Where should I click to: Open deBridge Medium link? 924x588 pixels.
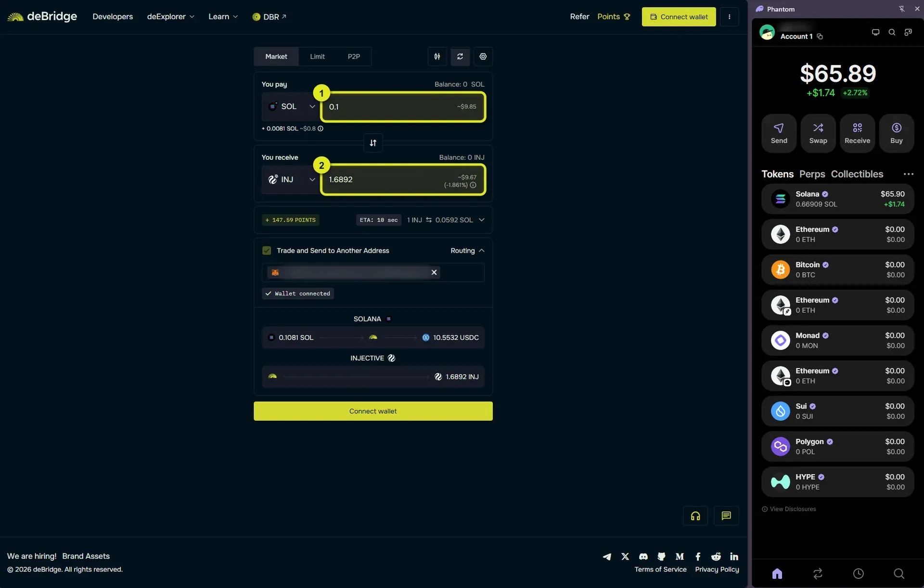pos(680,556)
